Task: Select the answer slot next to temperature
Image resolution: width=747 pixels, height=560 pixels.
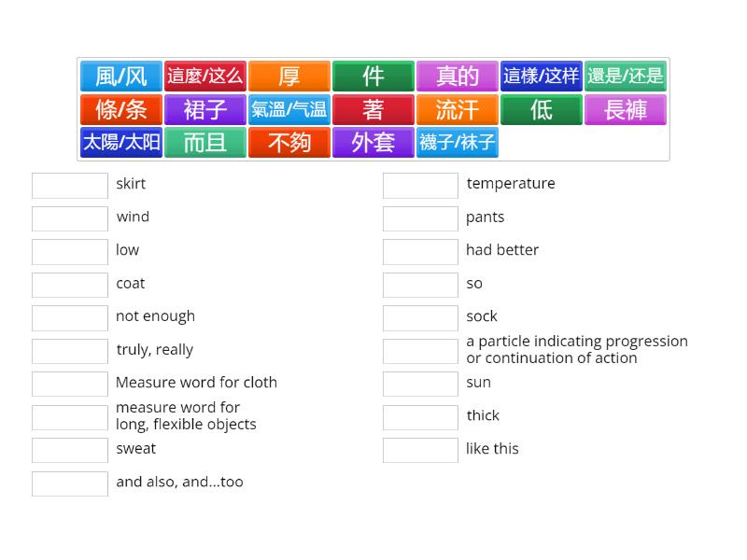Action: (x=420, y=186)
